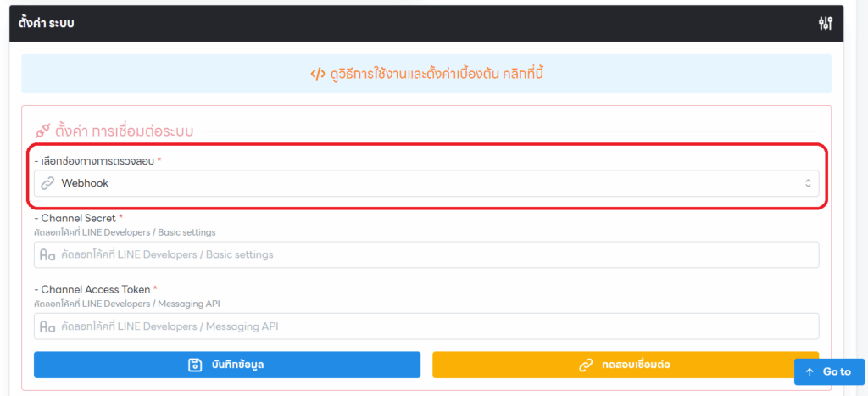Click the plug icon beside connection settings title

click(42, 131)
